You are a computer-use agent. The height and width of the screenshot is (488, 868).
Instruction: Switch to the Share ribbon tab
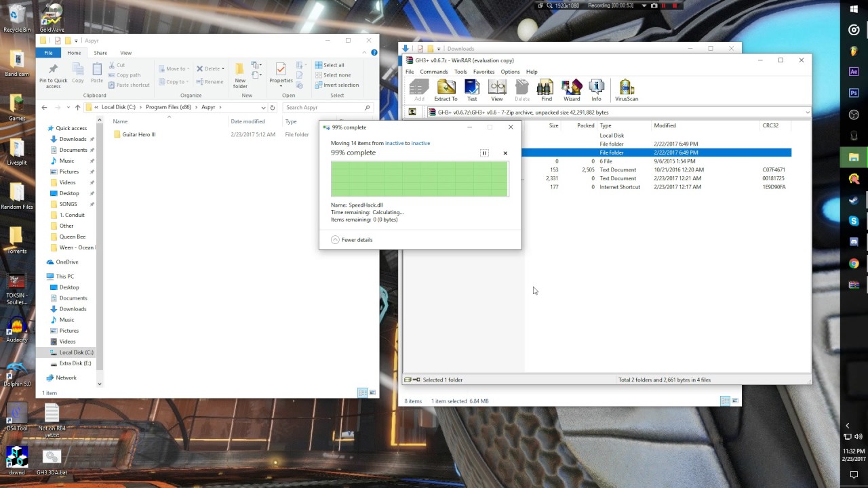[x=100, y=53]
